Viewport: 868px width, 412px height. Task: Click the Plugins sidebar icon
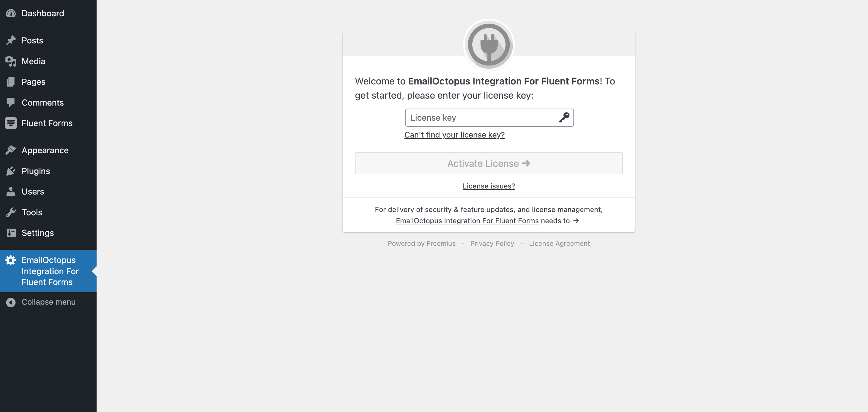[11, 171]
